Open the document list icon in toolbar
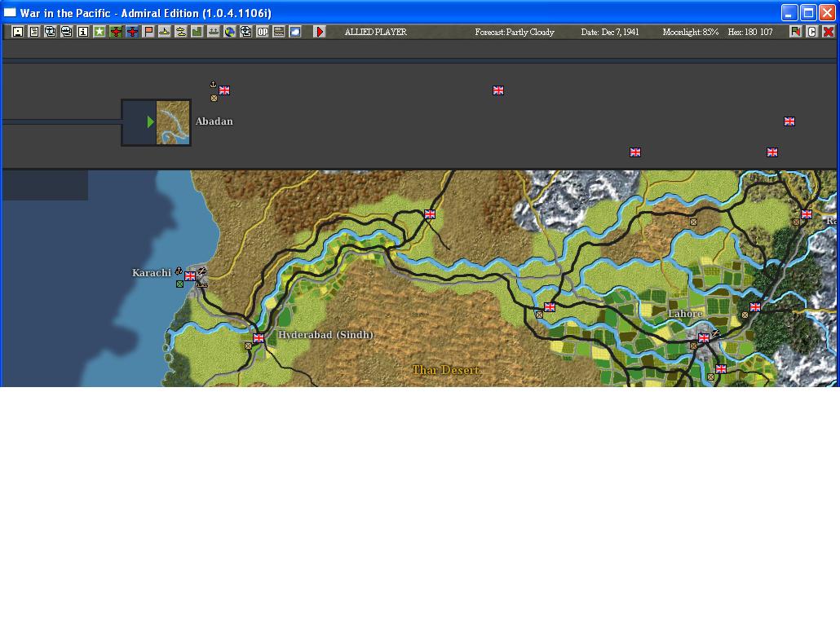Image resolution: width=840 pixels, height=621 pixels. click(x=33, y=32)
